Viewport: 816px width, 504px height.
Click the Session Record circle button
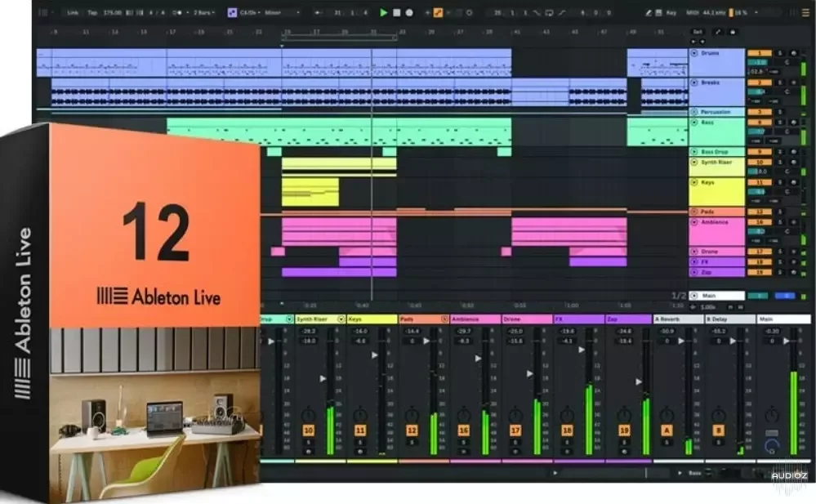[469, 12]
